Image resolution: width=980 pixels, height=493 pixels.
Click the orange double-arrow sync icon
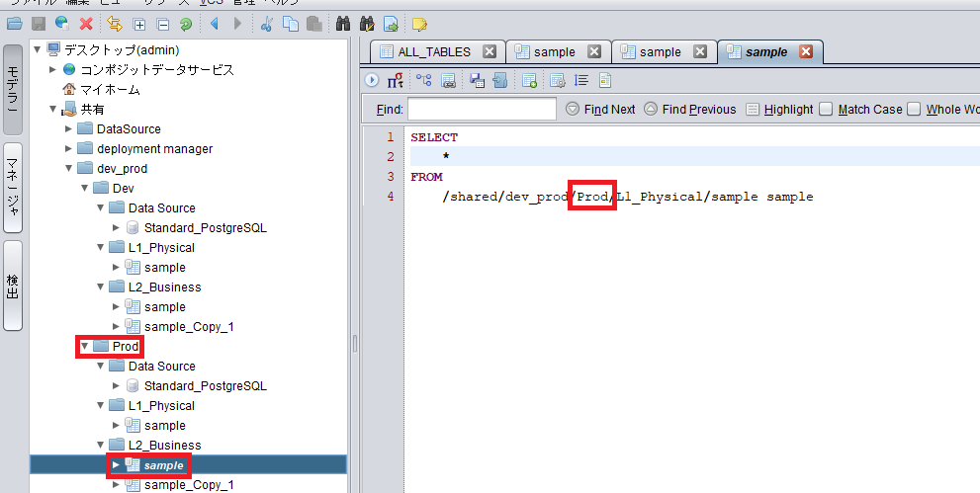[115, 24]
